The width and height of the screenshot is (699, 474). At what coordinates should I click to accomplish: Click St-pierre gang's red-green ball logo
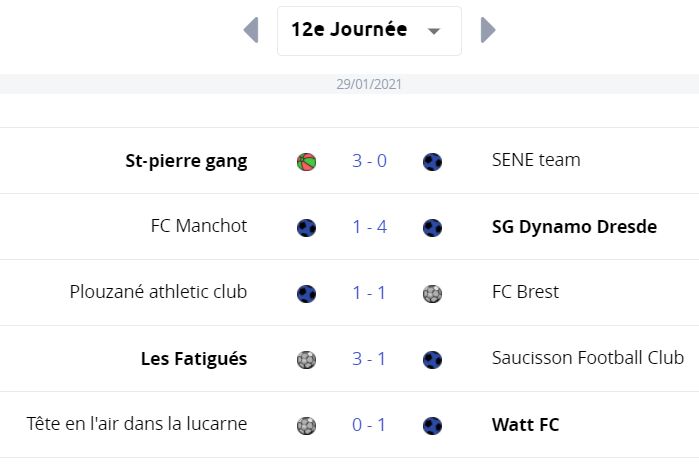[306, 161]
